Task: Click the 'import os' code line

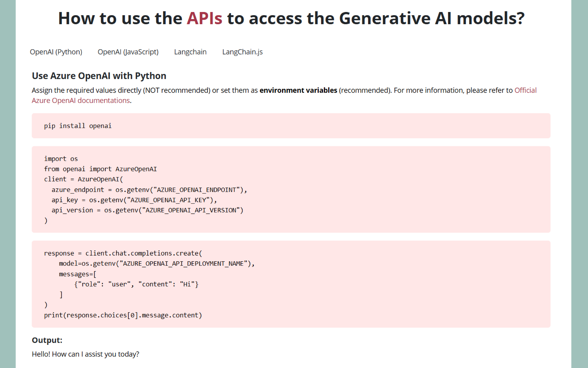Action: click(x=61, y=159)
